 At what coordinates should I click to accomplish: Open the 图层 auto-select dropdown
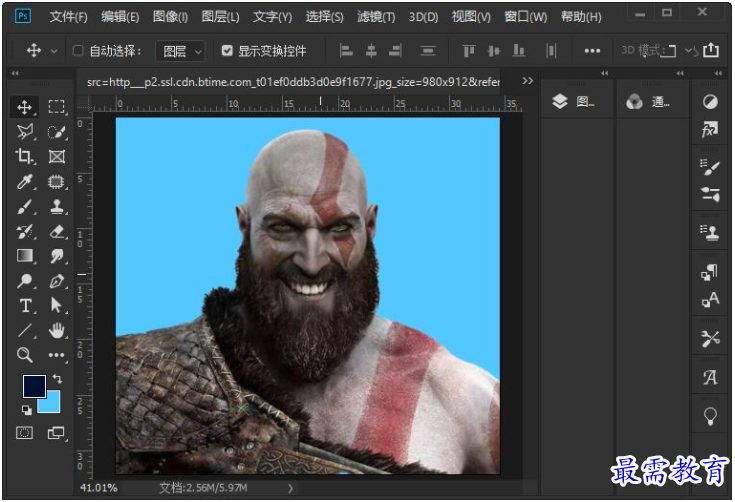point(180,51)
